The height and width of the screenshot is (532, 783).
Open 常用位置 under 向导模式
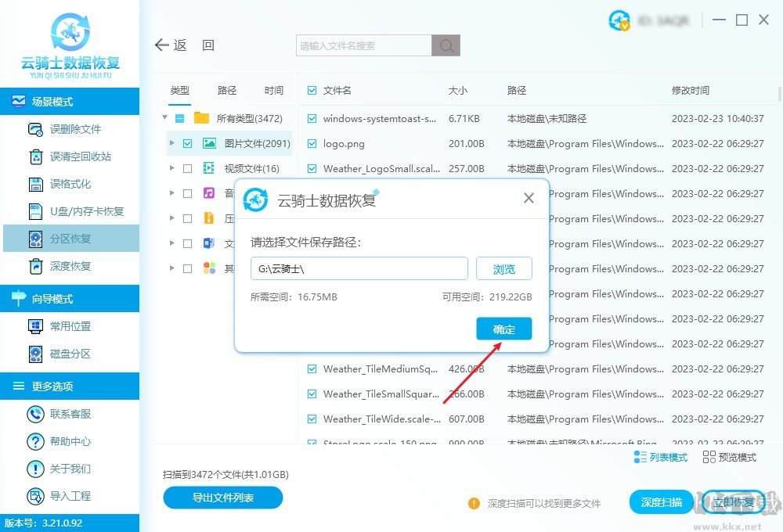click(35, 325)
